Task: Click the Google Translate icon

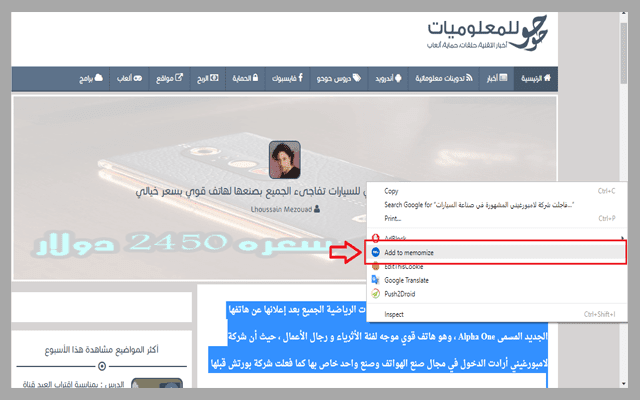Action: point(374,281)
